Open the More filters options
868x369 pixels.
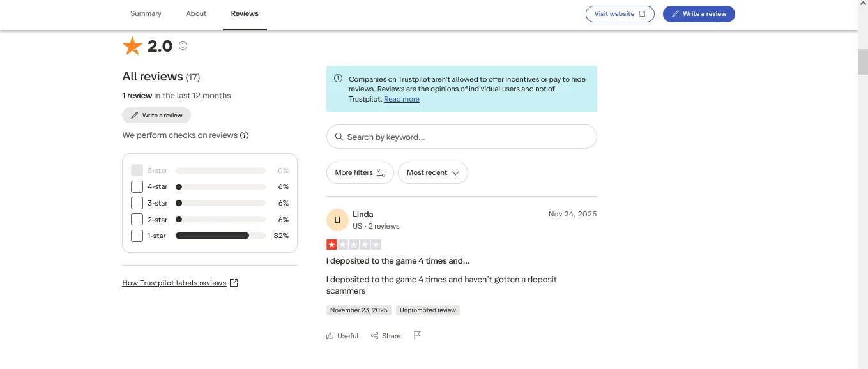click(x=360, y=172)
